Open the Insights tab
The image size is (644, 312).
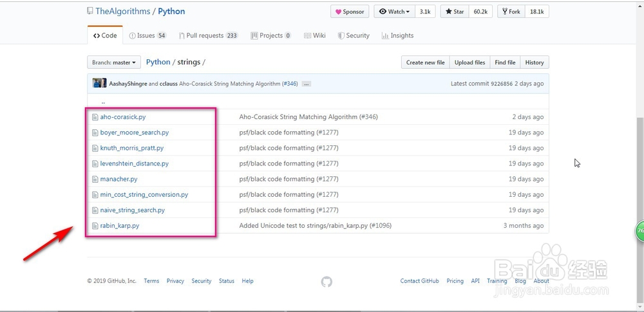click(397, 36)
